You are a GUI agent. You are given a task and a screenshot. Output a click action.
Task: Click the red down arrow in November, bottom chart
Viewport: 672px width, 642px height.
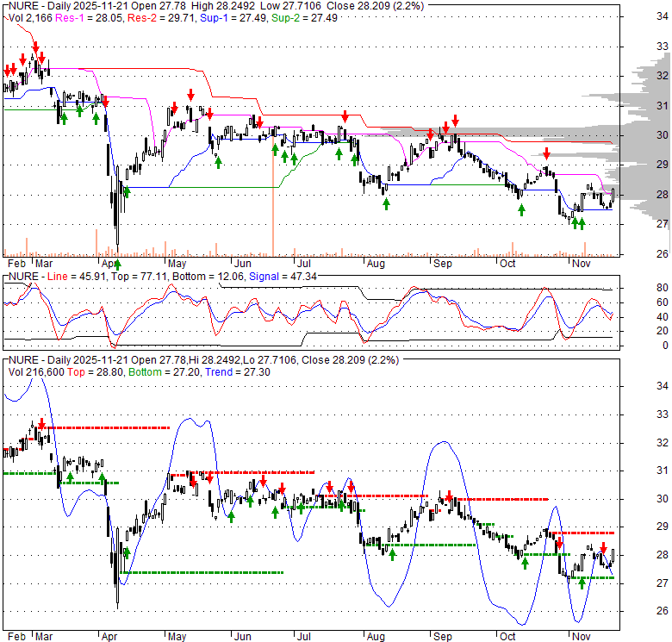click(604, 549)
